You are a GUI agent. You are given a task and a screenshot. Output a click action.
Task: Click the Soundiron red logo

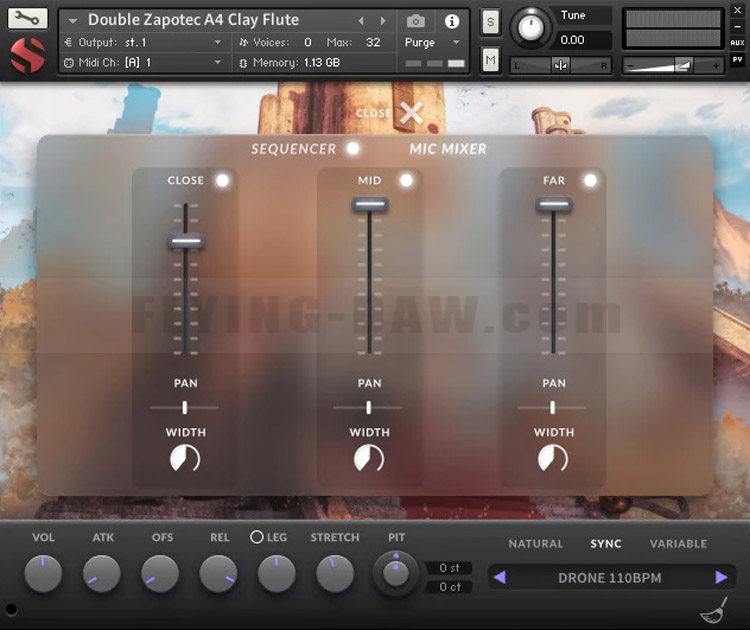[28, 55]
